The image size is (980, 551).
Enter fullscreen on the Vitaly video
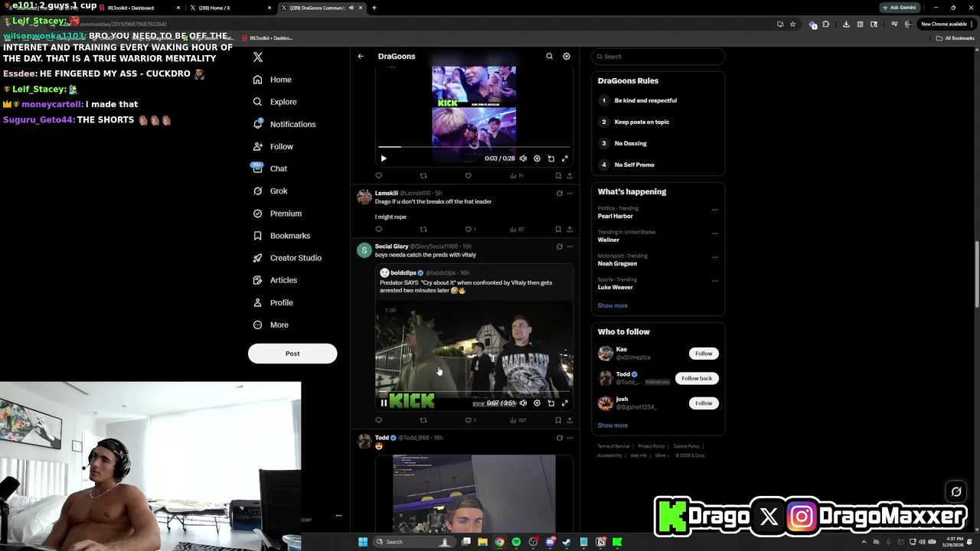pyautogui.click(x=565, y=403)
